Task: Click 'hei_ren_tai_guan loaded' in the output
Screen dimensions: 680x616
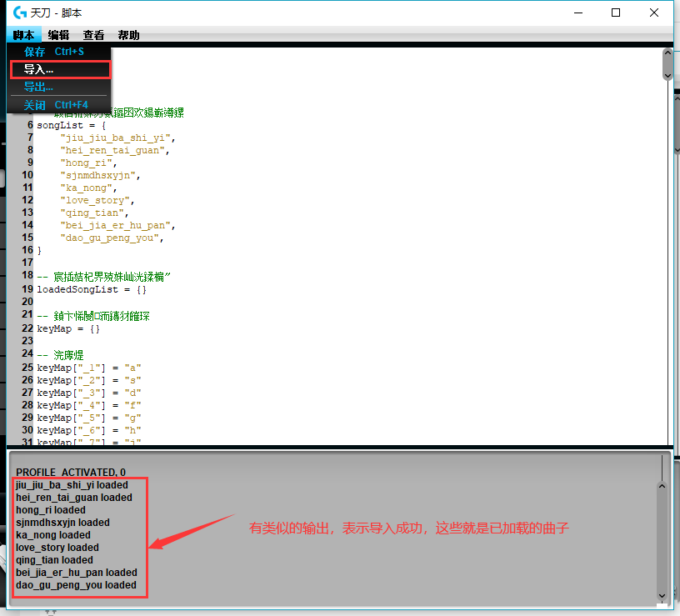Action: 74,498
